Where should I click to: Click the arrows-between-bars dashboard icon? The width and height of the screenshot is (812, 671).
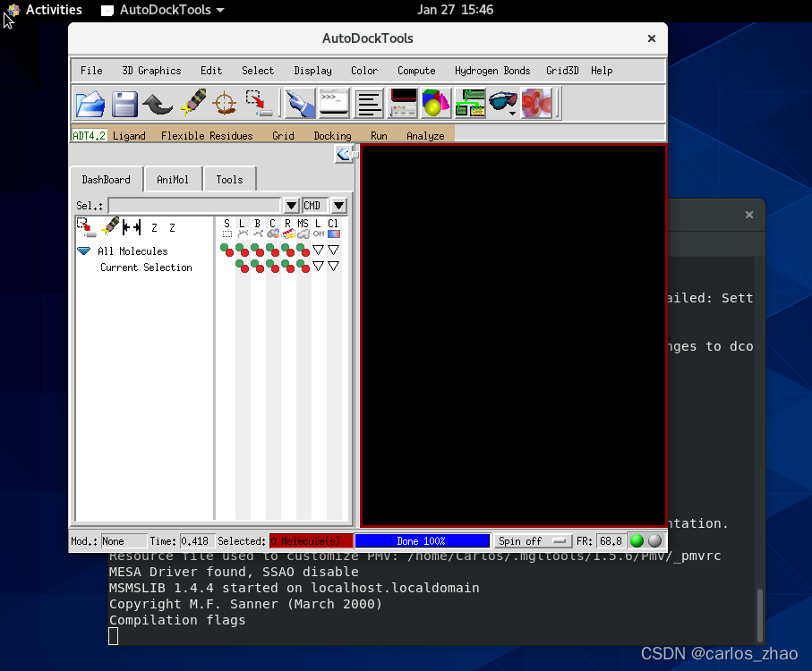click(x=132, y=227)
